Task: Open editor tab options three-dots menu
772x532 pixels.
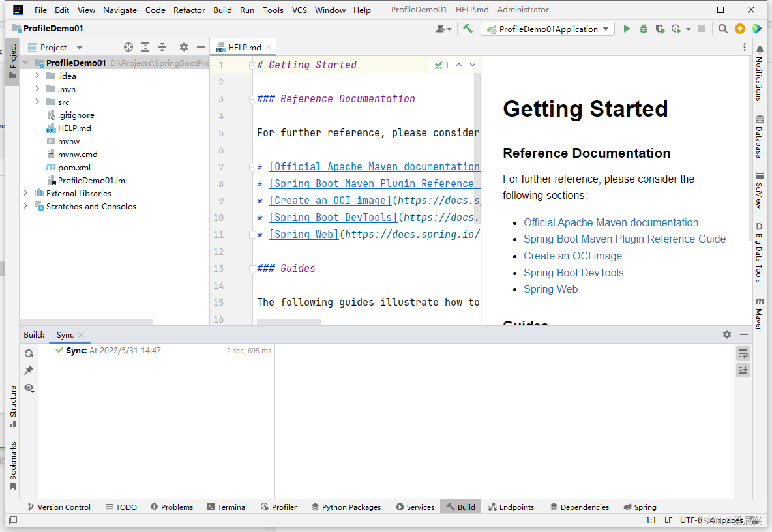Action: click(745, 47)
